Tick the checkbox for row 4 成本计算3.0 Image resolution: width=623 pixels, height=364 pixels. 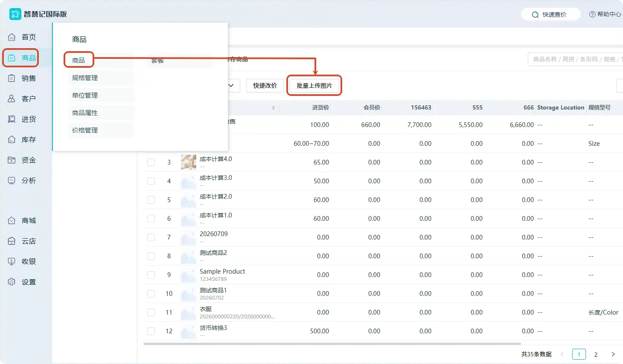(151, 181)
